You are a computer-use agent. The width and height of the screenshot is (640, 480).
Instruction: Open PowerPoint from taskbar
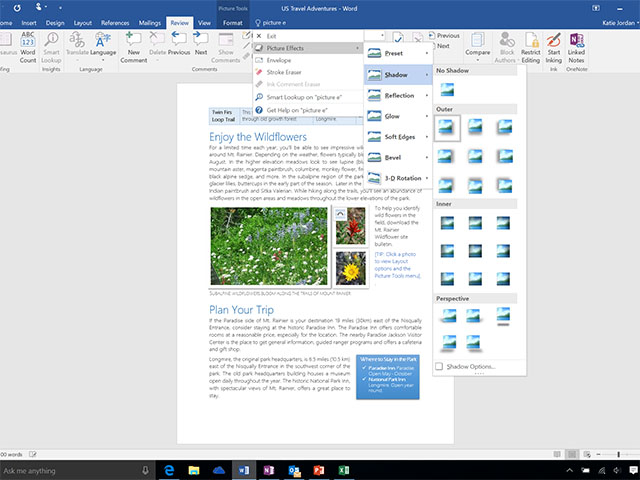319,470
